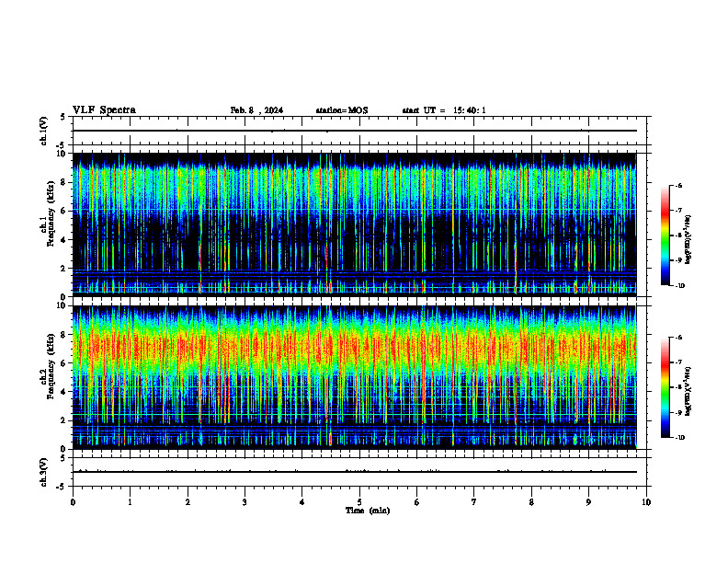Click inside the ch.1 spectrogram panel

(x=354, y=224)
